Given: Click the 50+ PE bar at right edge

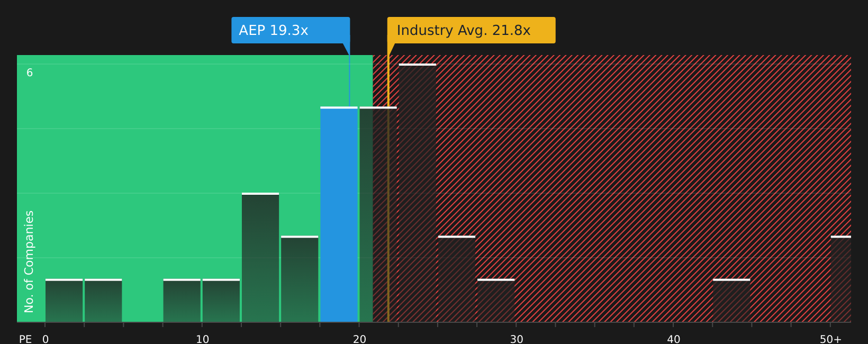Looking at the screenshot, I should (x=841, y=279).
